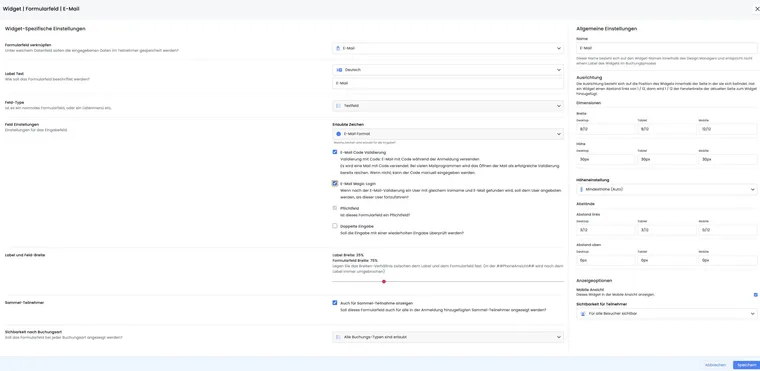The image size is (760, 371).
Task: Open the Feld-Type Textfeld dropdown
Action: coord(448,105)
